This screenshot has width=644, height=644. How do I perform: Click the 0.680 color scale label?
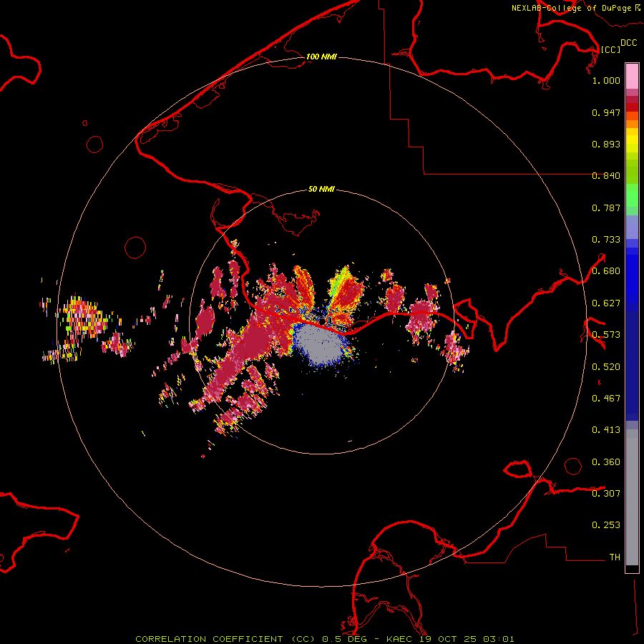coord(606,271)
